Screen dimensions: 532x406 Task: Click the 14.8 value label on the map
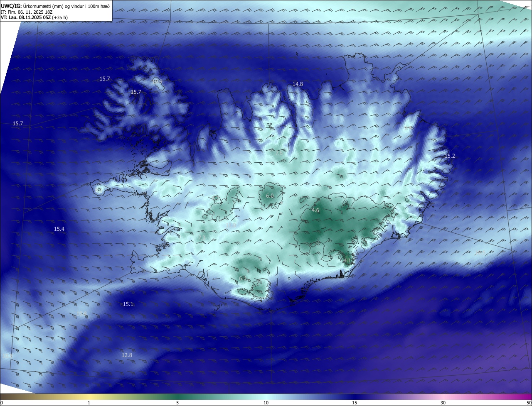[298, 84]
